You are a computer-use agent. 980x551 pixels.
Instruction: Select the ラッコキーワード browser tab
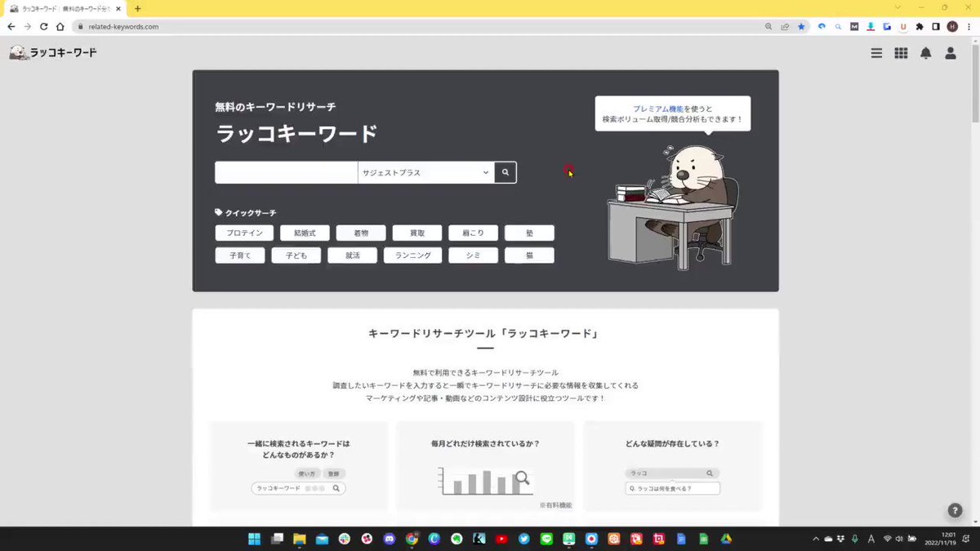pyautogui.click(x=64, y=8)
